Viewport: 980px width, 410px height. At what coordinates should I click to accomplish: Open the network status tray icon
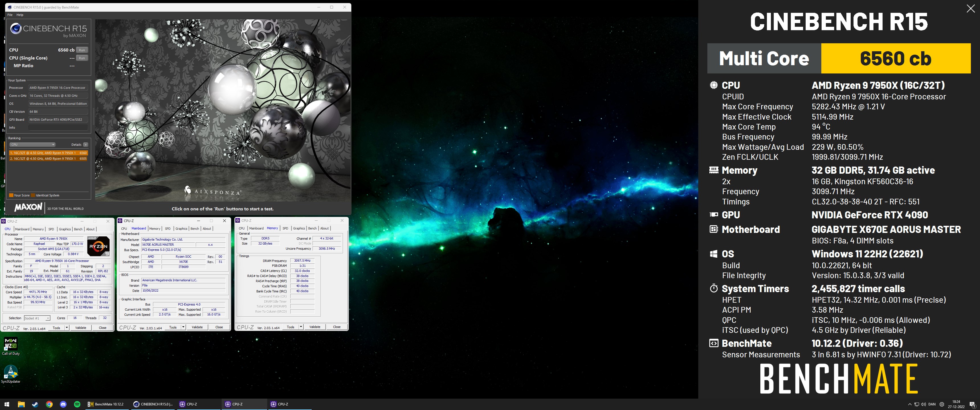[x=917, y=404]
